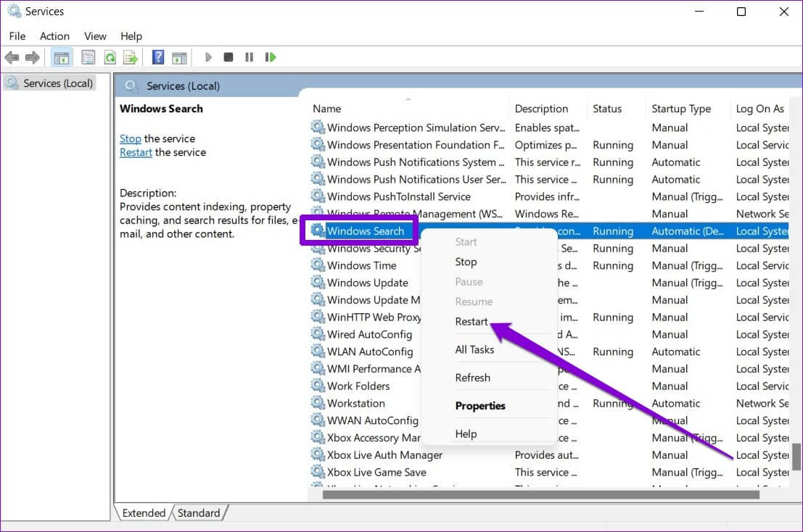Click the gear icon beside Windows PushToInstall Service

click(318, 196)
